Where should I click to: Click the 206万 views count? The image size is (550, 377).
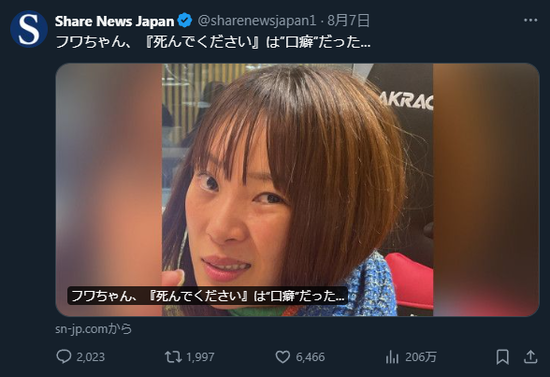(x=421, y=357)
